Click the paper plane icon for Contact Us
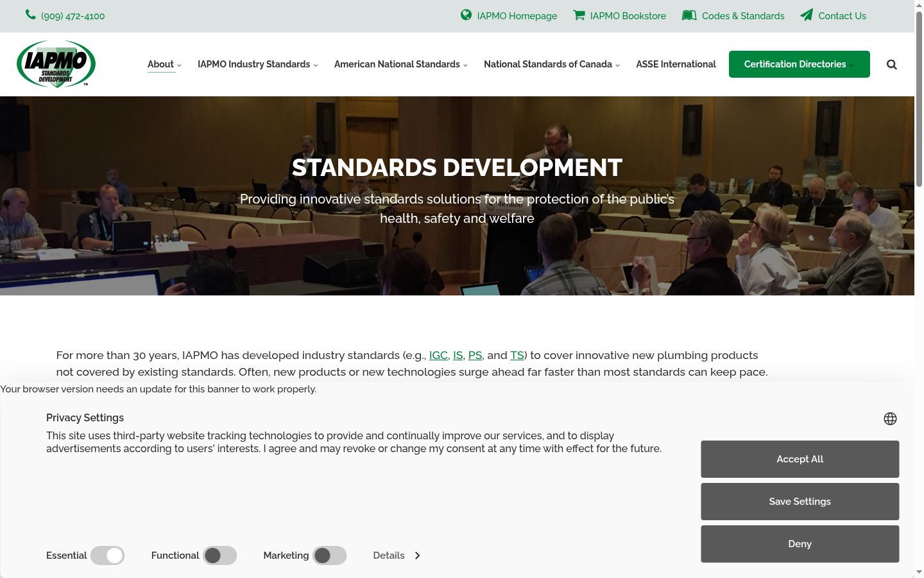 pos(807,15)
